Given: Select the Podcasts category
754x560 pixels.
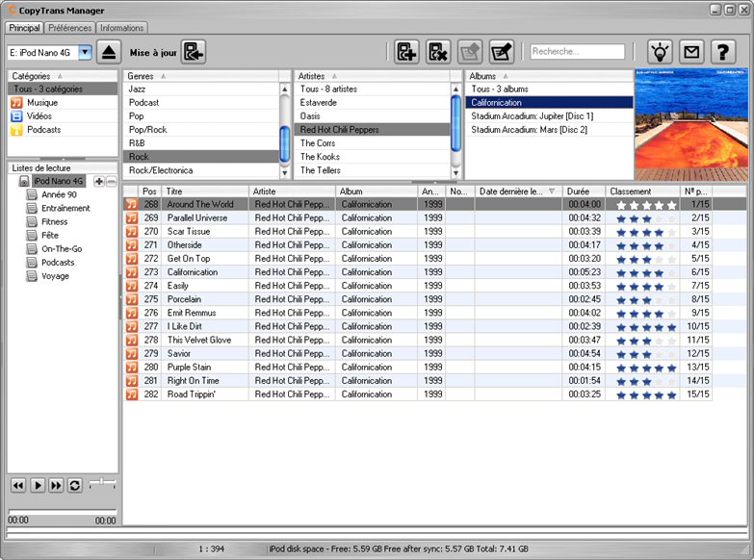Looking at the screenshot, I should tap(63, 129).
